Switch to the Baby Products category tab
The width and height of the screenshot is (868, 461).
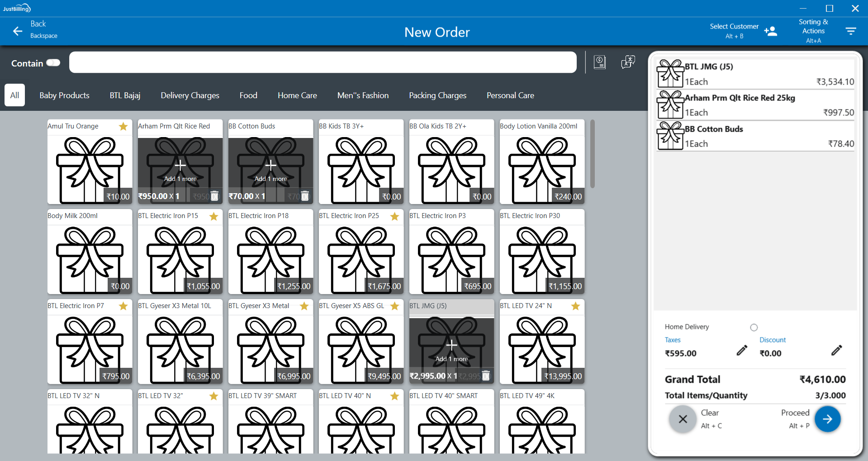(64, 95)
